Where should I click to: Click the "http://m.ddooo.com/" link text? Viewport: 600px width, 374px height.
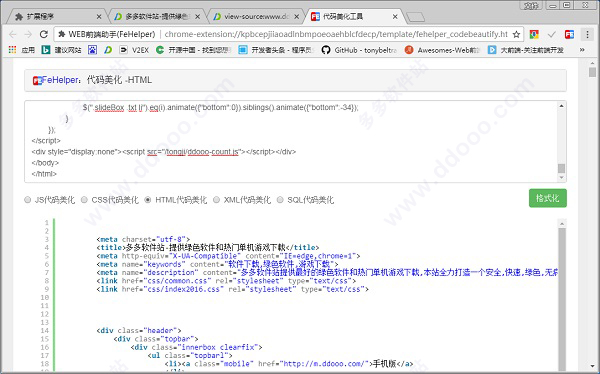[x=326, y=363]
